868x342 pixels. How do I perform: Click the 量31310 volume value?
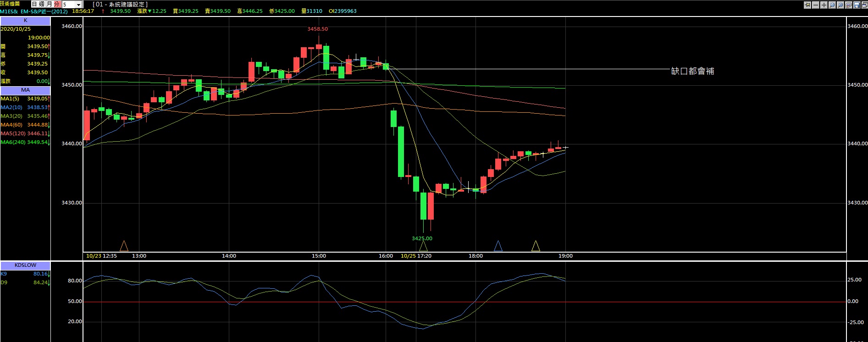point(312,11)
